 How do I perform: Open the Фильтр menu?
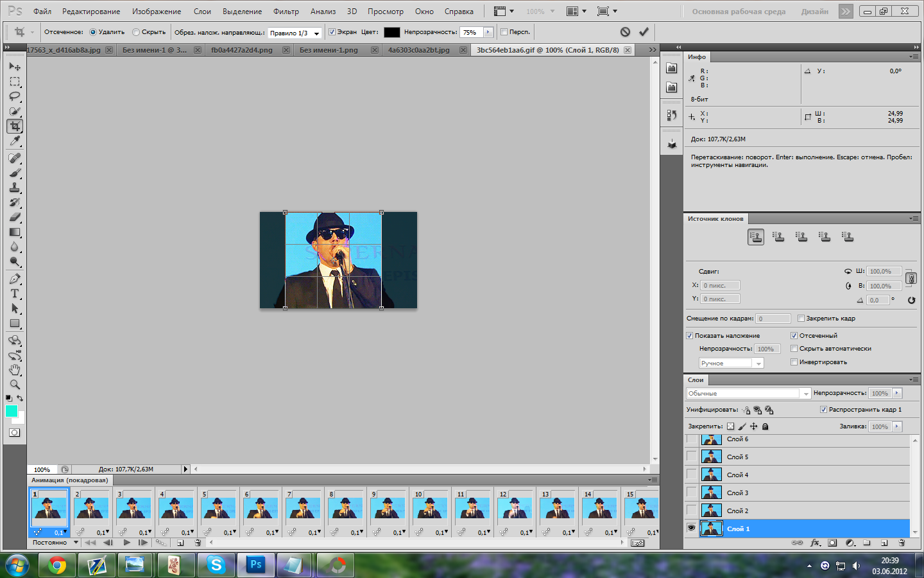(286, 12)
